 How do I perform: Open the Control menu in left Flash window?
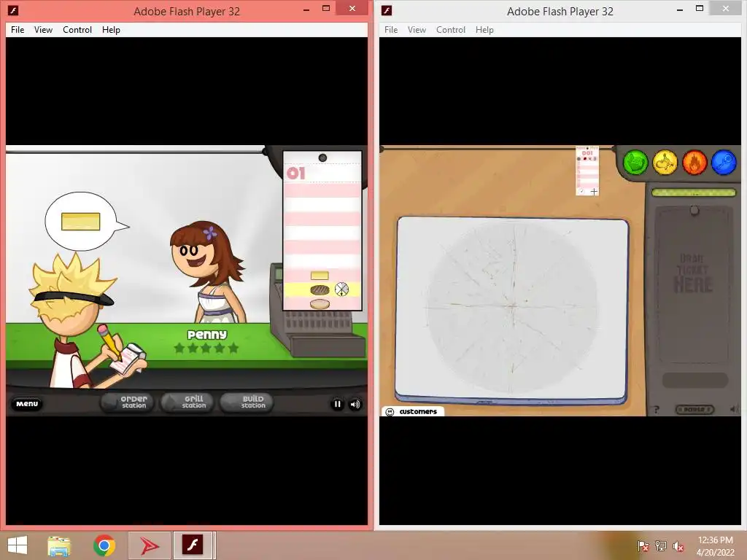(77, 29)
